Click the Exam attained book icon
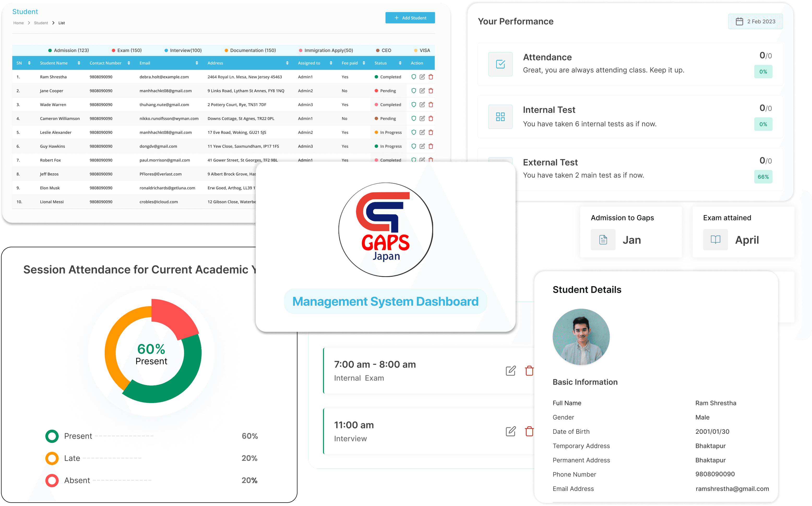Image resolution: width=812 pixels, height=506 pixels. point(715,240)
